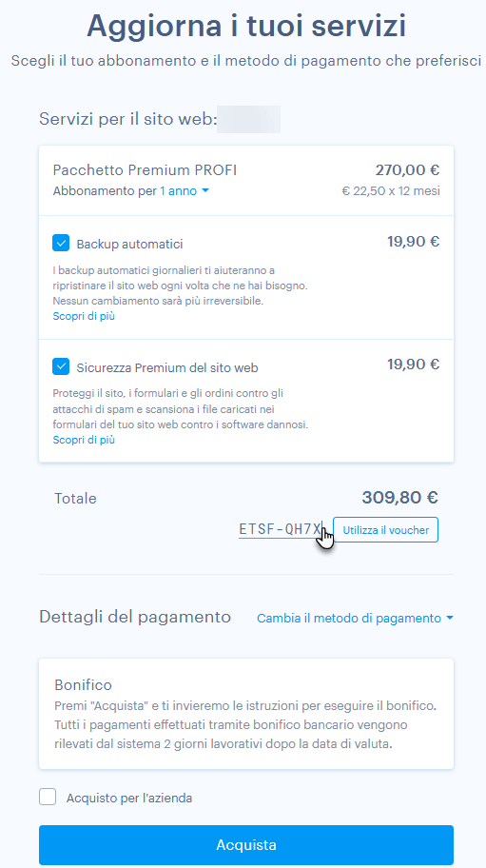Click the Pacchetto Premium PROFI title
Image resolution: width=486 pixels, height=868 pixels.
click(145, 170)
